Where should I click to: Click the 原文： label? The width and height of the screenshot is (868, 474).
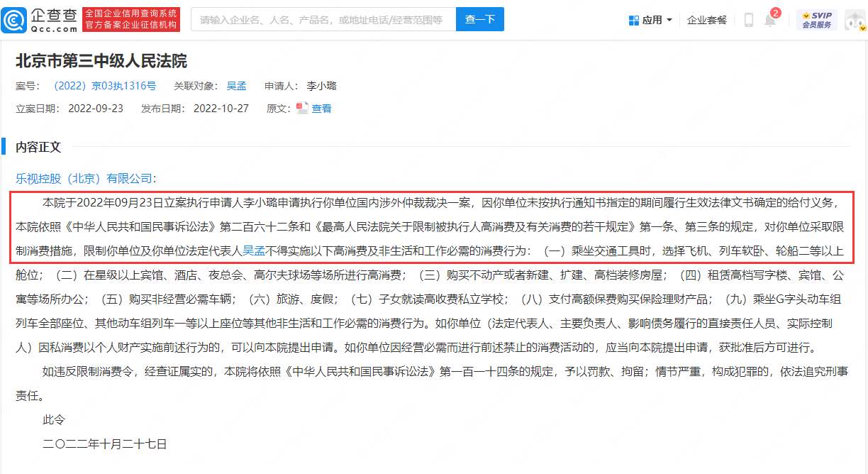coord(279,109)
